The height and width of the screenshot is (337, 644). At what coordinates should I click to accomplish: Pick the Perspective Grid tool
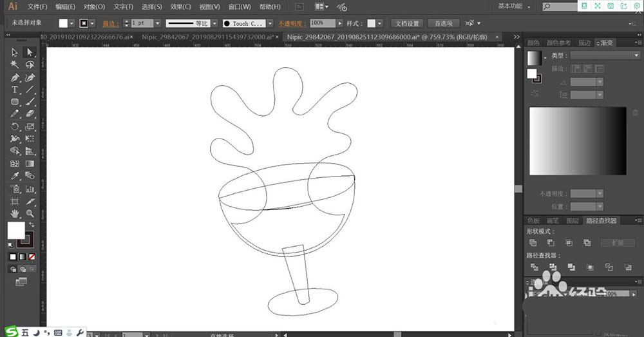point(30,151)
